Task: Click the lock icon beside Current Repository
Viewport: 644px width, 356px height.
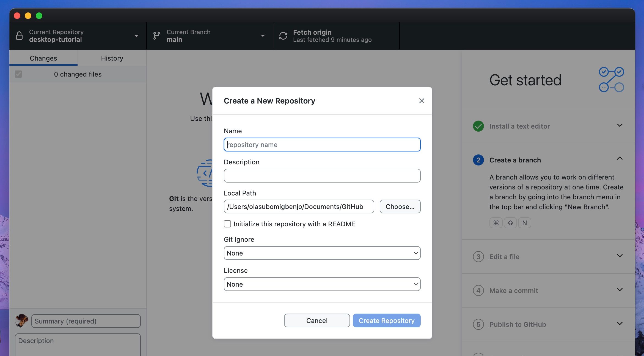Action: (x=19, y=36)
